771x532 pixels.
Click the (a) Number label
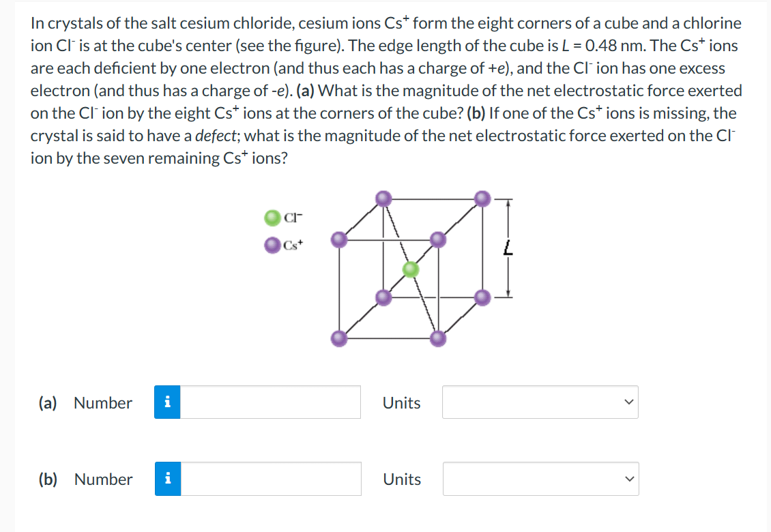(102, 402)
